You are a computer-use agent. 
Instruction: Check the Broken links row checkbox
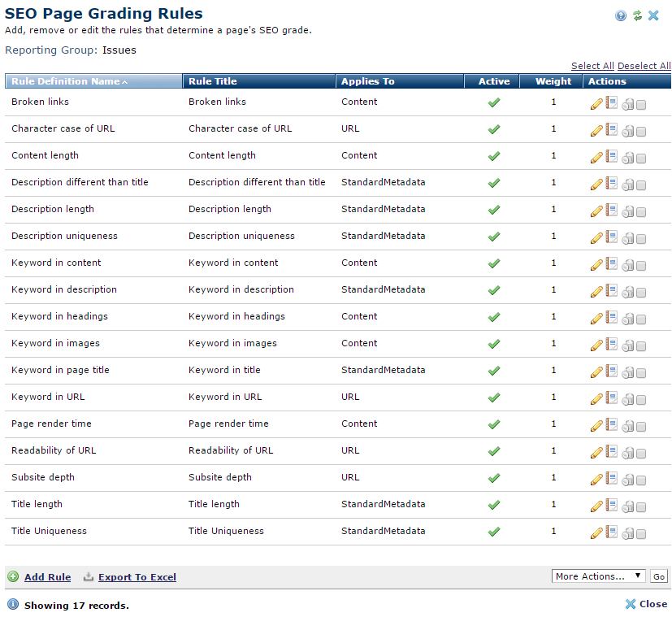640,105
